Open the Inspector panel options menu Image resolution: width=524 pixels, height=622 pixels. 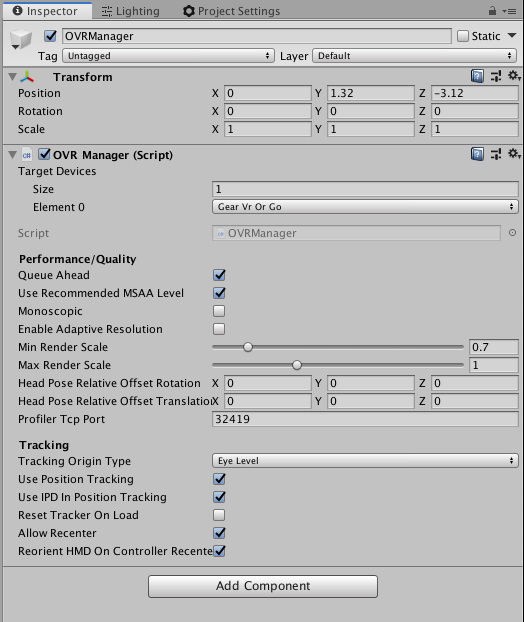[x=509, y=12]
